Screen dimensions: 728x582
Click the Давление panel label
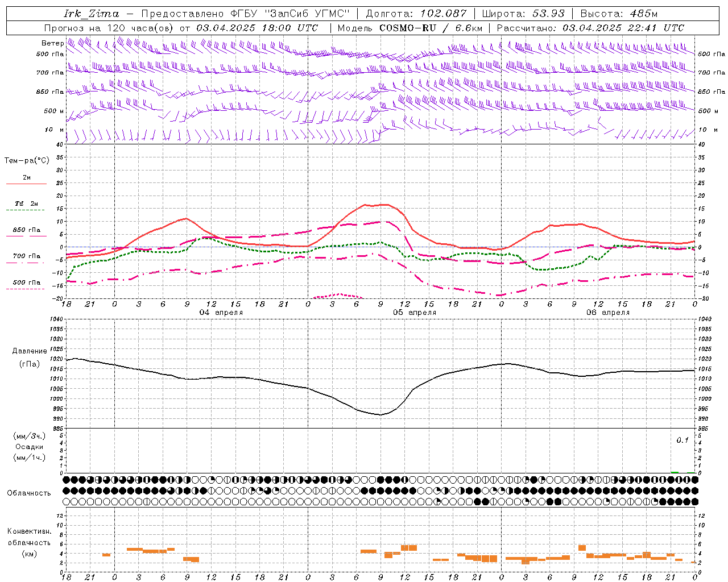(x=30, y=351)
